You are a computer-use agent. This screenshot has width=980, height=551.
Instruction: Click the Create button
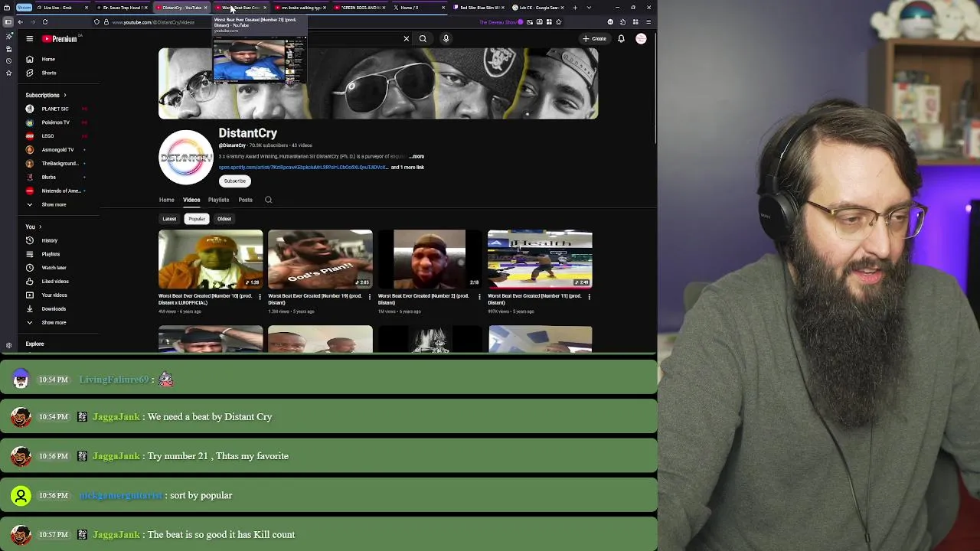point(594,38)
